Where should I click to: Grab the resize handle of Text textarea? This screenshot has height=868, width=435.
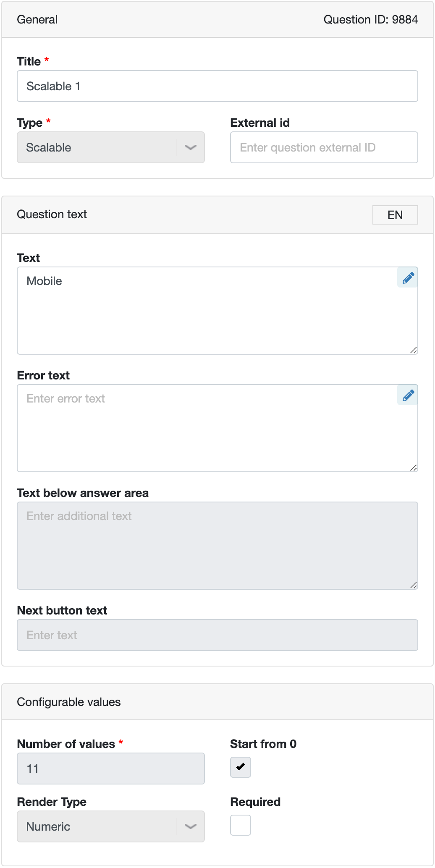coord(414,350)
